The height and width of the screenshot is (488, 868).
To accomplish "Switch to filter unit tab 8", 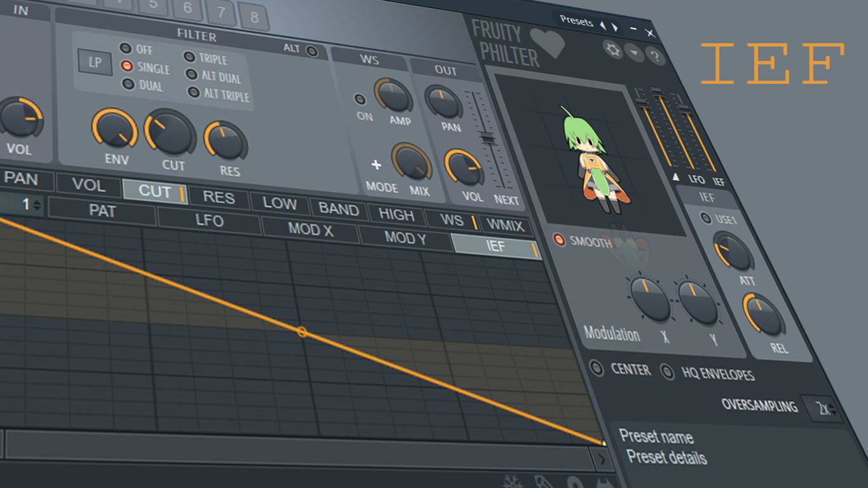I will tap(254, 17).
